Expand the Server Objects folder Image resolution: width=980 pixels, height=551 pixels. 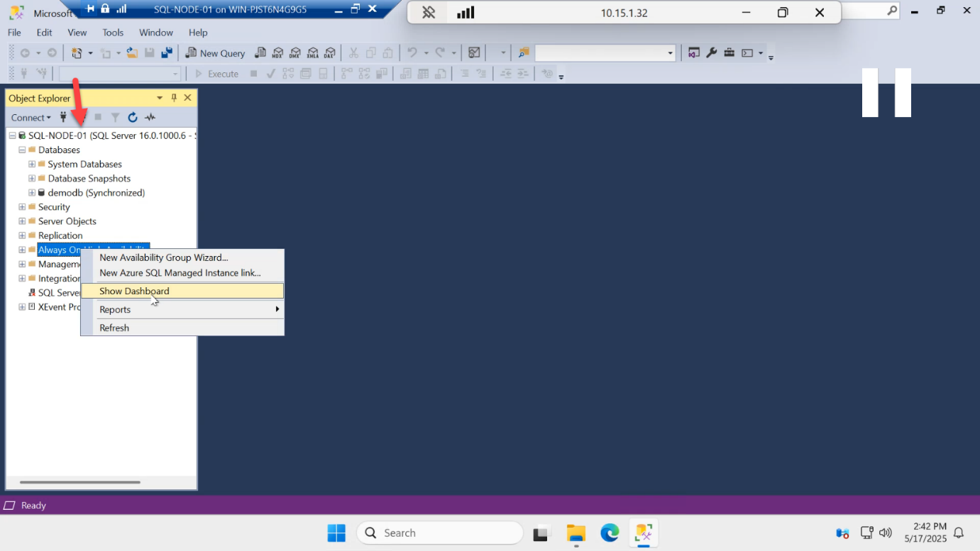[22, 221]
